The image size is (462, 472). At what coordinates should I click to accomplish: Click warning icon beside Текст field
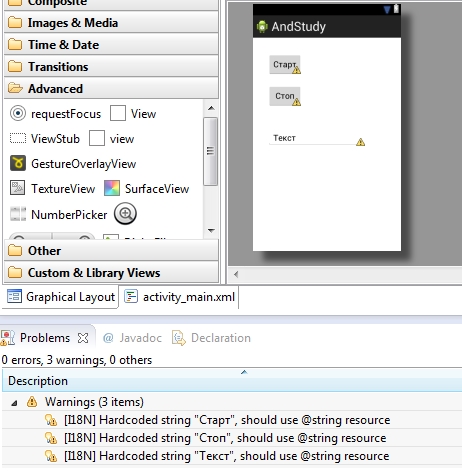click(360, 142)
